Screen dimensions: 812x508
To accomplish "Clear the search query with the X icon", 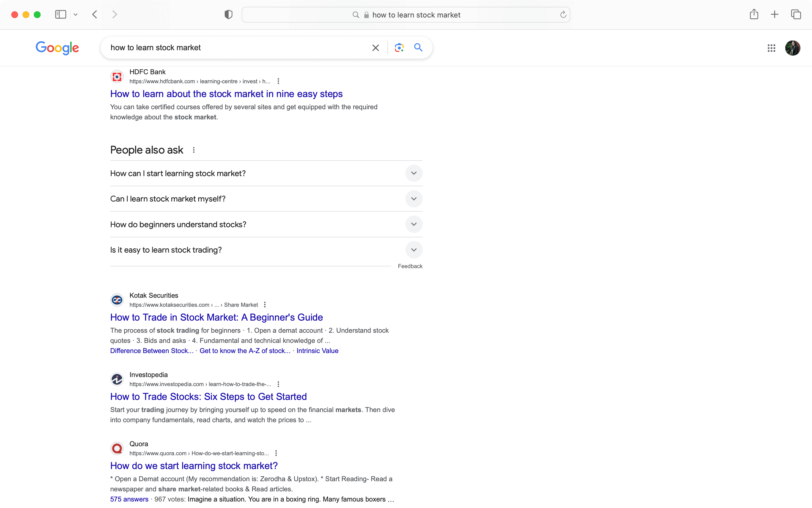I will click(x=376, y=48).
